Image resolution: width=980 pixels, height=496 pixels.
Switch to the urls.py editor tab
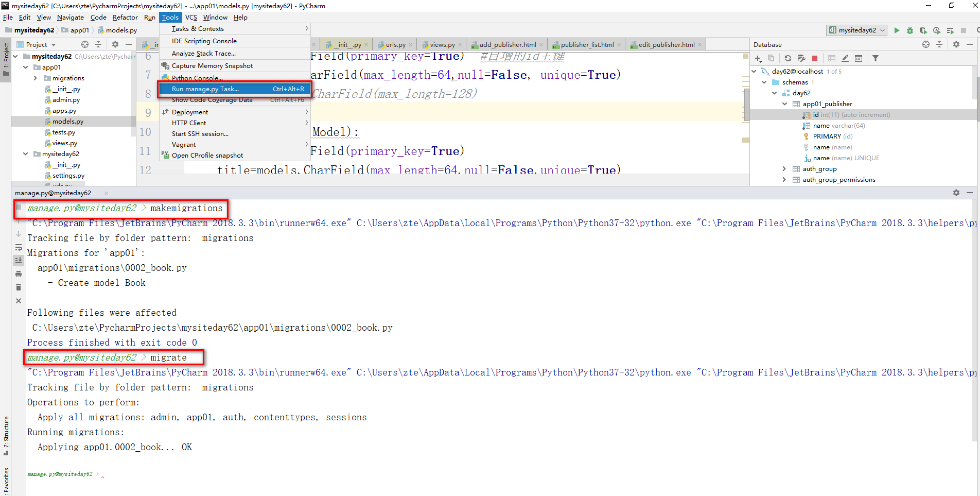point(396,45)
